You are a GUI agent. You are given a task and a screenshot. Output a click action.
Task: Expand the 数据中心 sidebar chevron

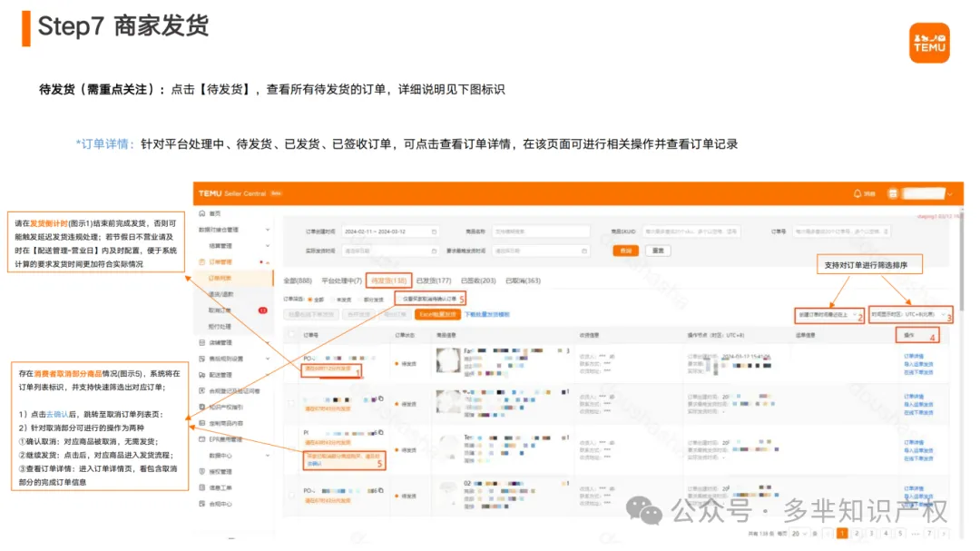(x=268, y=456)
